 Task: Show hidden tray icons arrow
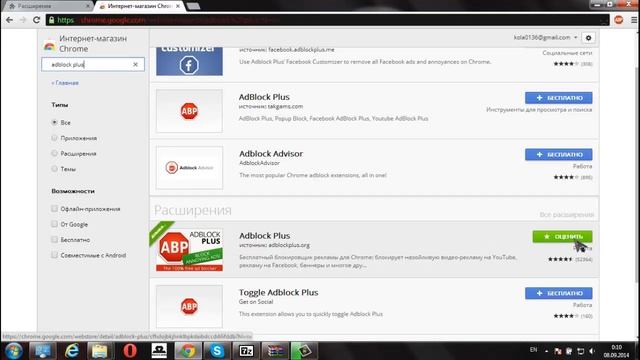(x=546, y=351)
